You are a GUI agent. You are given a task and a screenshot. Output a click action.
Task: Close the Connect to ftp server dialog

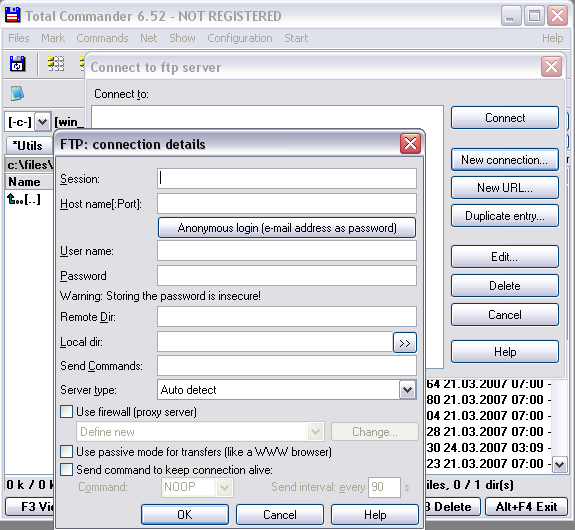(x=551, y=67)
